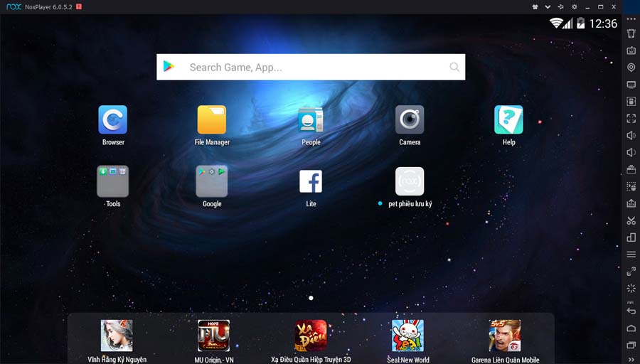Click the shake device icon in sidebar
The width and height of the screenshot is (640, 364).
click(631, 33)
